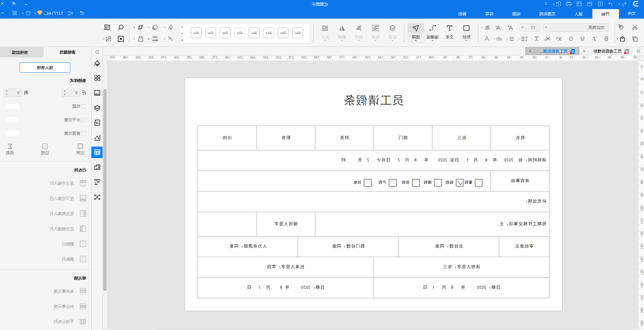Screen dimensions: 644x330
Task: Click the 水平交替 color swatch
Action: click(x=12, y=120)
